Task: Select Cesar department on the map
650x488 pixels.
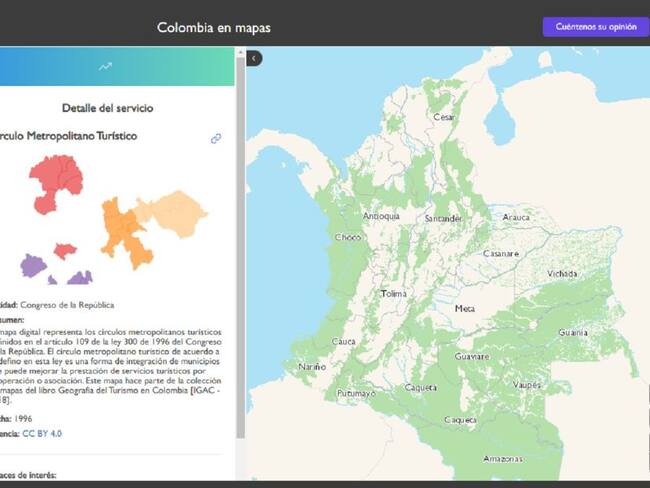Action: [443, 117]
